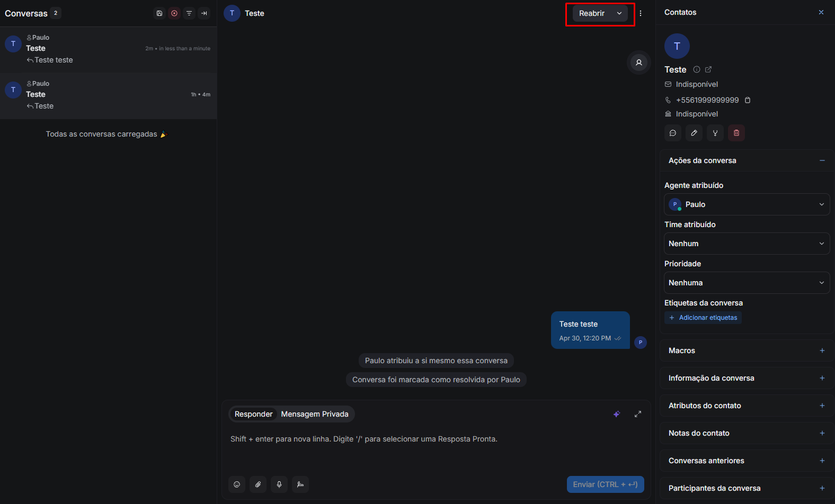Viewport: 835px width, 504px height.
Task: Click the P agent avatar beside the message
Action: tap(641, 343)
